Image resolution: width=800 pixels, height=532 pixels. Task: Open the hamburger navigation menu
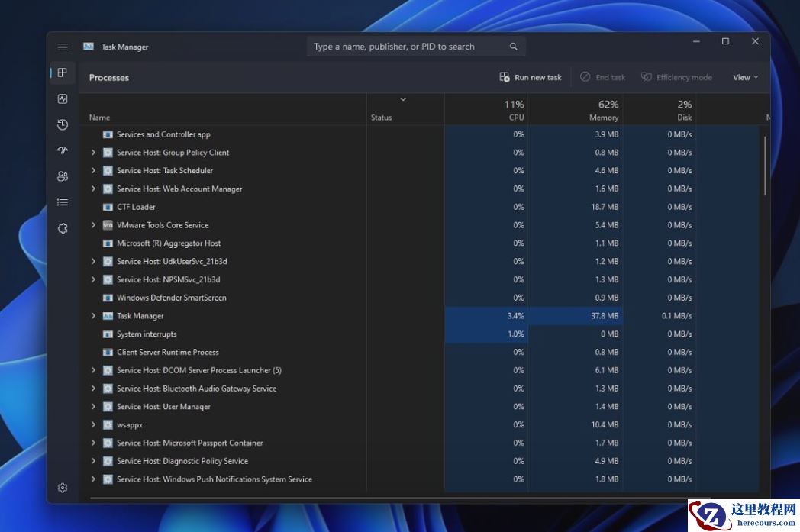pyautogui.click(x=63, y=47)
